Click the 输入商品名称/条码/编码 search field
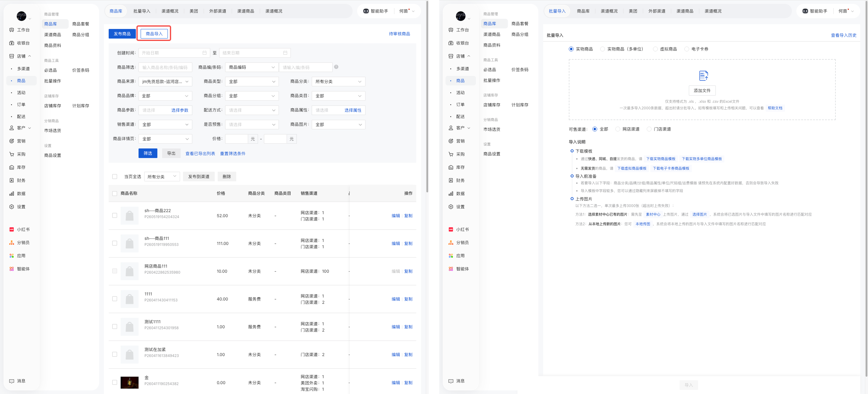This screenshot has height=394, width=868. pyautogui.click(x=165, y=68)
